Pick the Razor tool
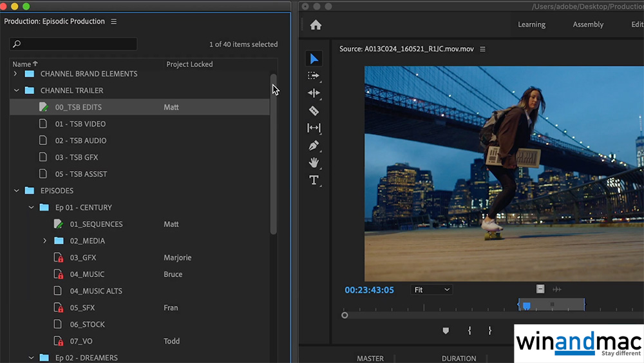The width and height of the screenshot is (644, 363). (314, 111)
